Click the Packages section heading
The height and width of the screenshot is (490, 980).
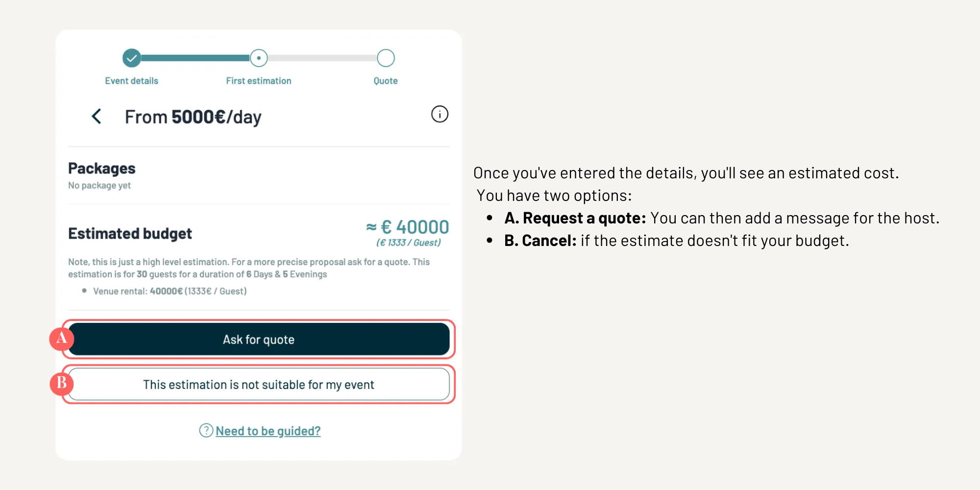tap(102, 169)
